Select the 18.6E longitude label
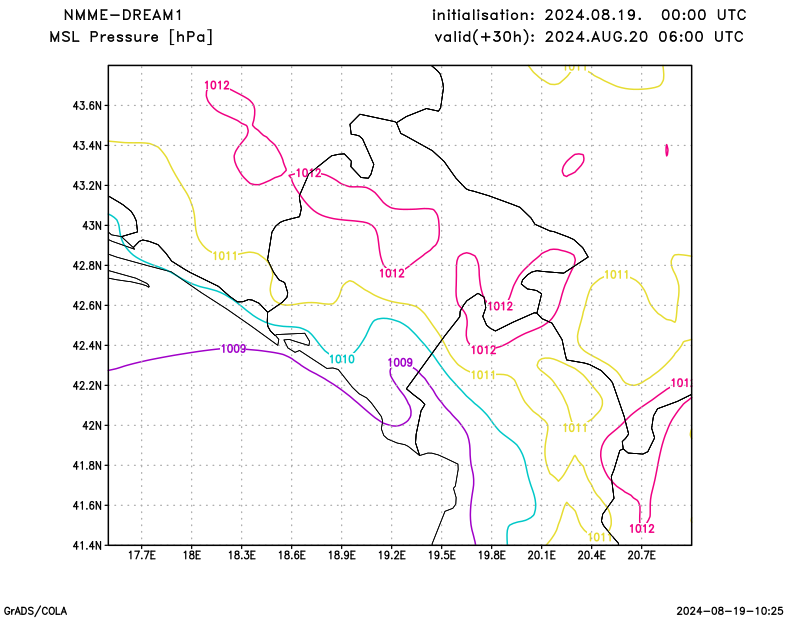The image size is (800, 618). click(x=291, y=555)
